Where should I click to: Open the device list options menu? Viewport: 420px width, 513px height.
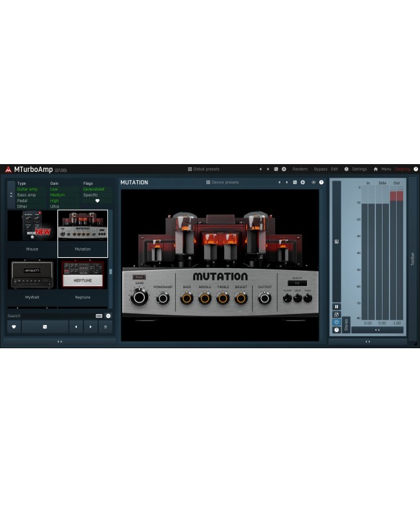tap(105, 327)
